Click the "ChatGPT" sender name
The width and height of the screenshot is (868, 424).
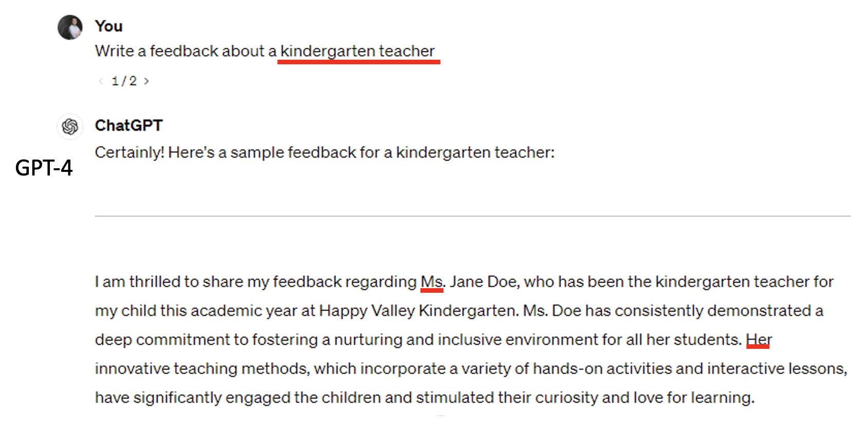point(129,126)
